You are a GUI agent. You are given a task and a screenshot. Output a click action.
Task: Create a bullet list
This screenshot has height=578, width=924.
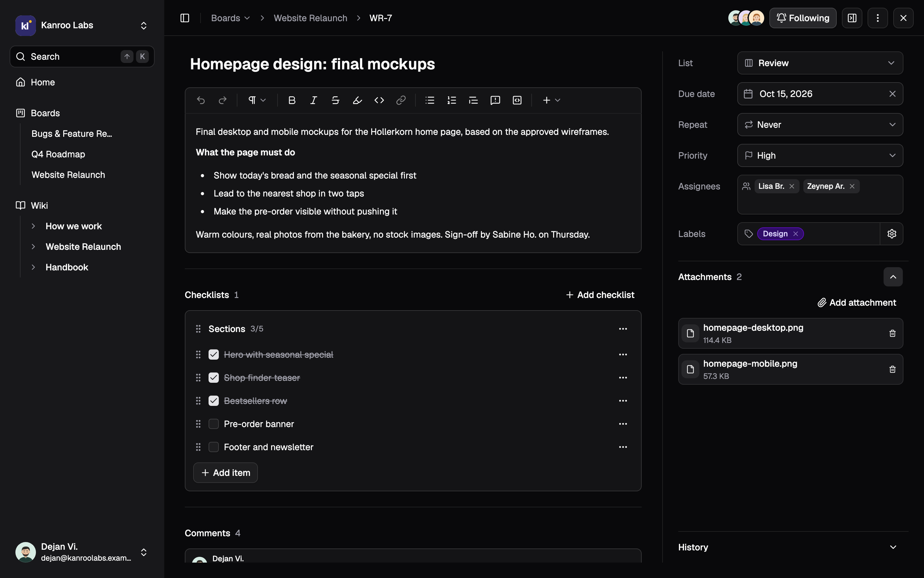pos(430,100)
